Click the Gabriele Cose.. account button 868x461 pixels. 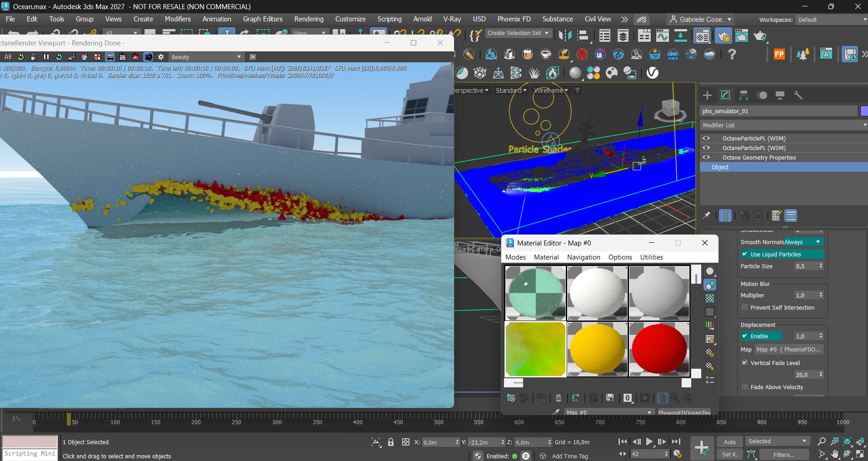701,19
